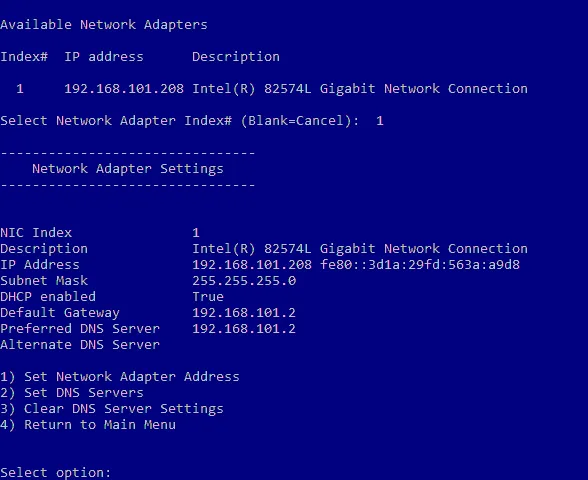Click the 'Select option:' prompt line
Screen dimensions: 588x480
56,472
